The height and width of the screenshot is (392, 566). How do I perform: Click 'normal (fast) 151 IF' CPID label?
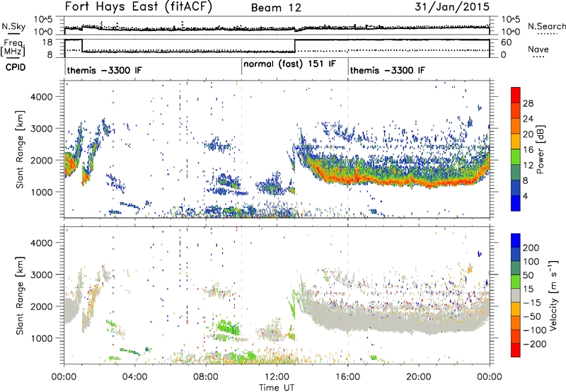click(289, 64)
